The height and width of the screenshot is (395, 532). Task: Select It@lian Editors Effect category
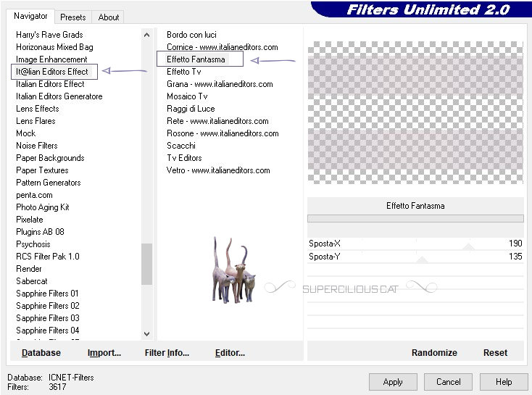pos(52,72)
